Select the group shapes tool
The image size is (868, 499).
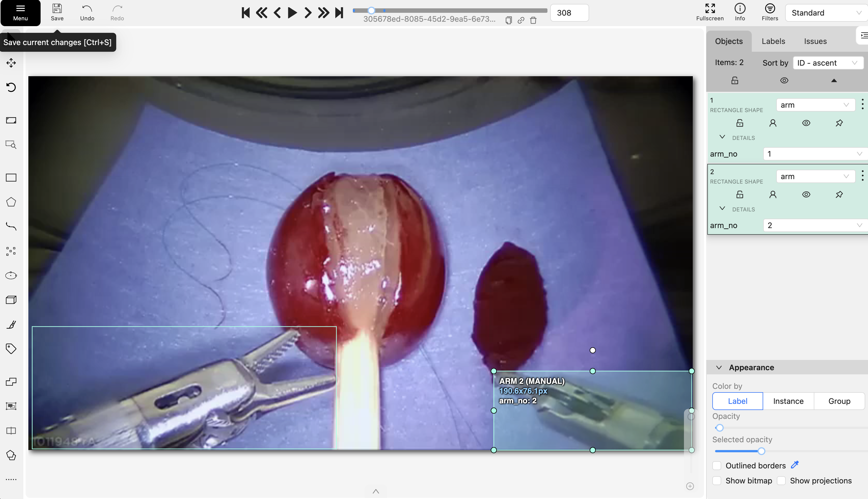tap(11, 406)
